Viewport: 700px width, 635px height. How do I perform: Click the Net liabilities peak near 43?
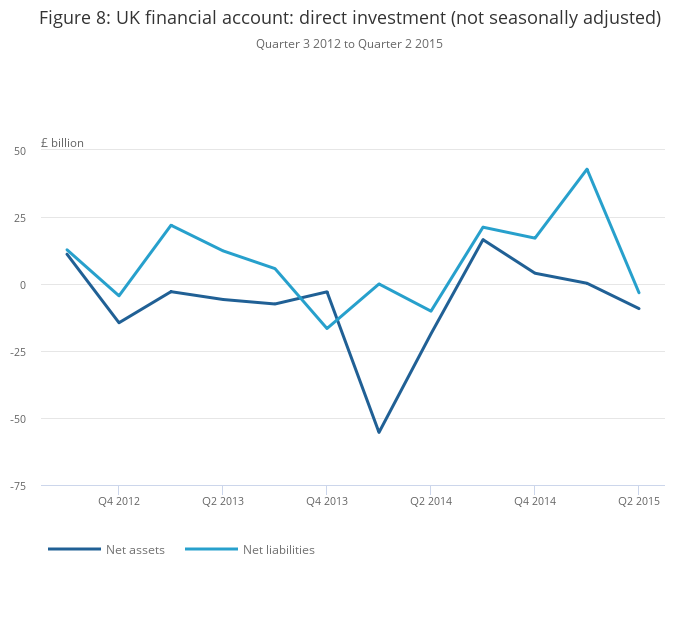click(x=587, y=169)
